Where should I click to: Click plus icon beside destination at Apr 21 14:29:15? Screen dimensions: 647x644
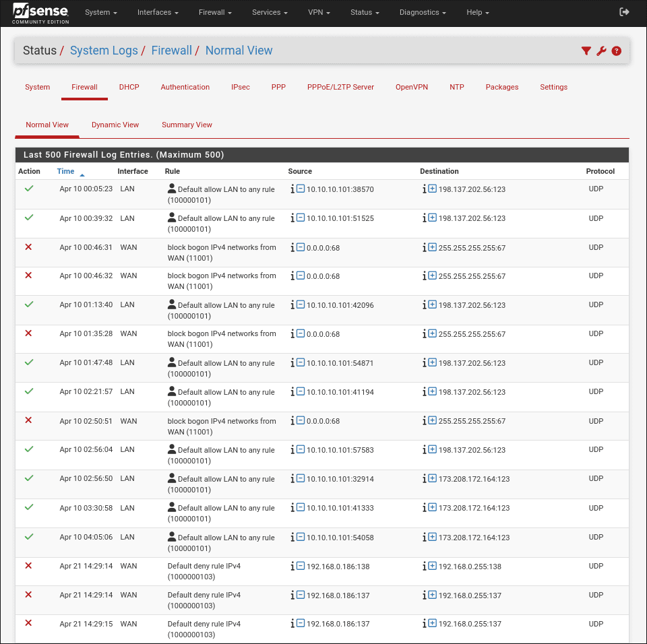point(433,623)
